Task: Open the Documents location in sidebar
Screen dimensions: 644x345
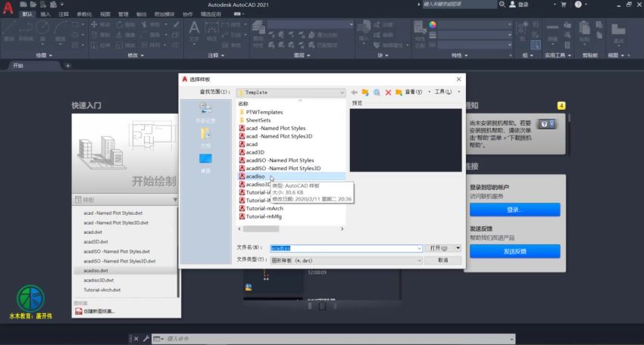Action: [205, 138]
